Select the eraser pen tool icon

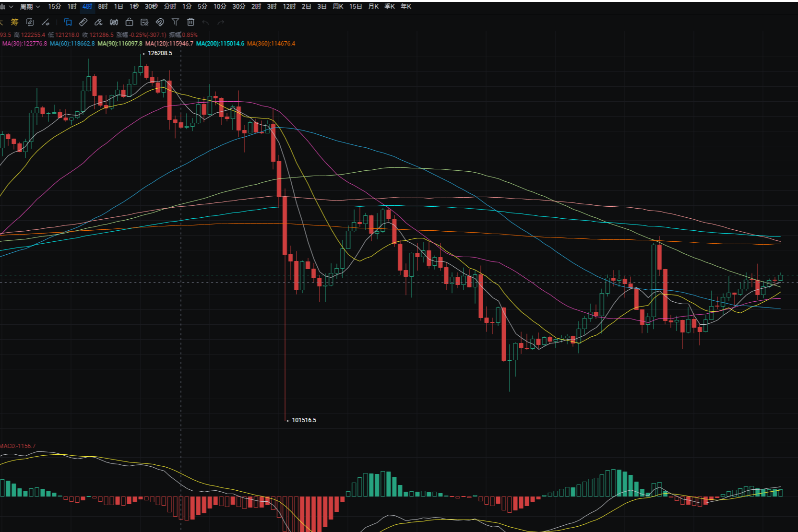98,22
